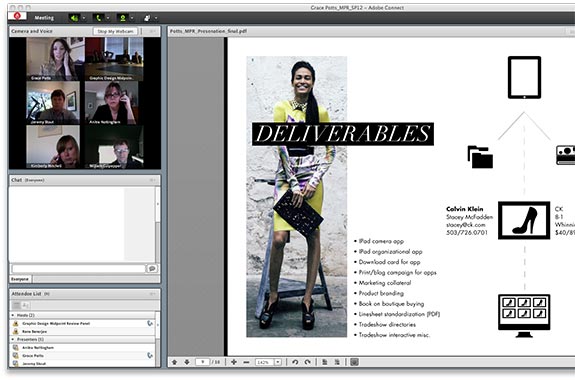Click the send chat message bubble icon
575x380 pixels.
[152, 268]
